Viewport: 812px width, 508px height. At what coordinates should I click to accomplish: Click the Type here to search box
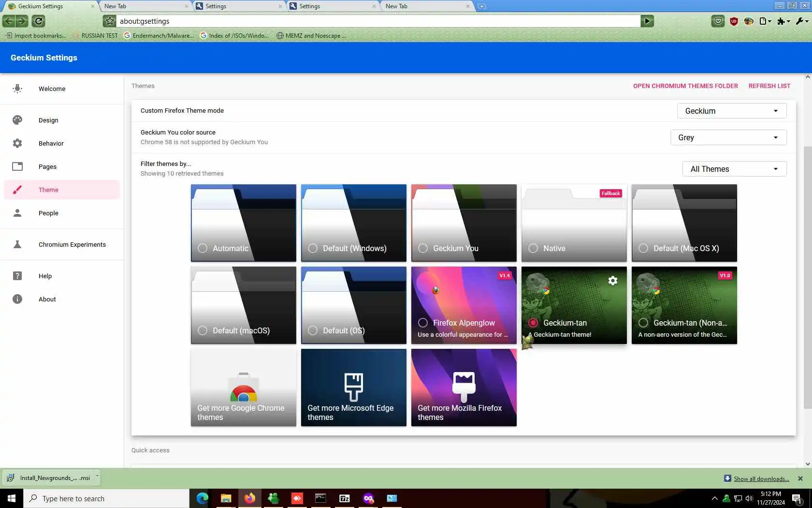[x=106, y=498]
